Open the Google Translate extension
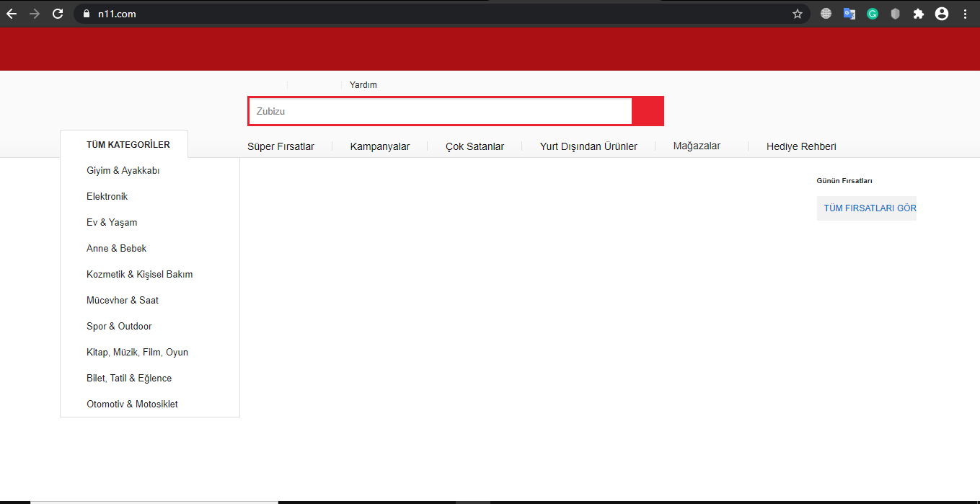 tap(849, 14)
